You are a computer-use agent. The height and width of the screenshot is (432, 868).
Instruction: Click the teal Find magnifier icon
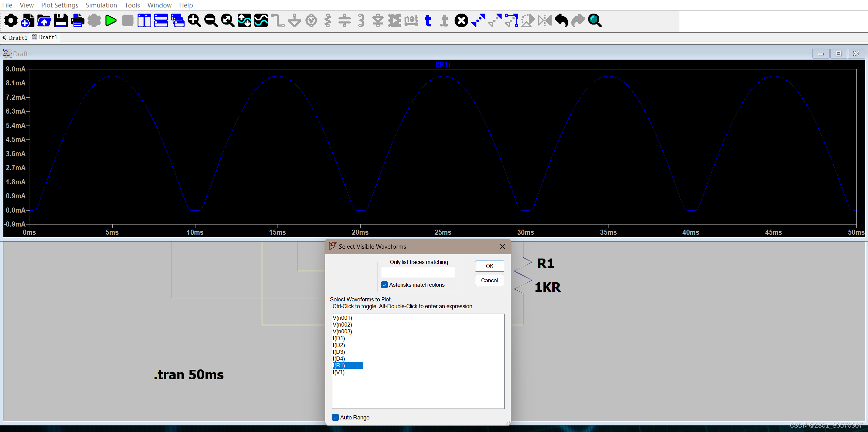point(595,21)
